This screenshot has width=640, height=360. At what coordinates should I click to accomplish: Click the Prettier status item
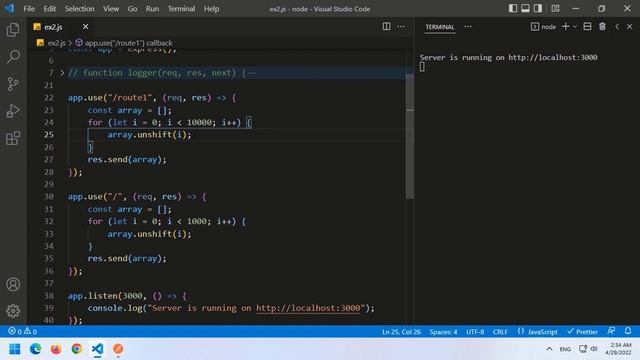(582, 332)
